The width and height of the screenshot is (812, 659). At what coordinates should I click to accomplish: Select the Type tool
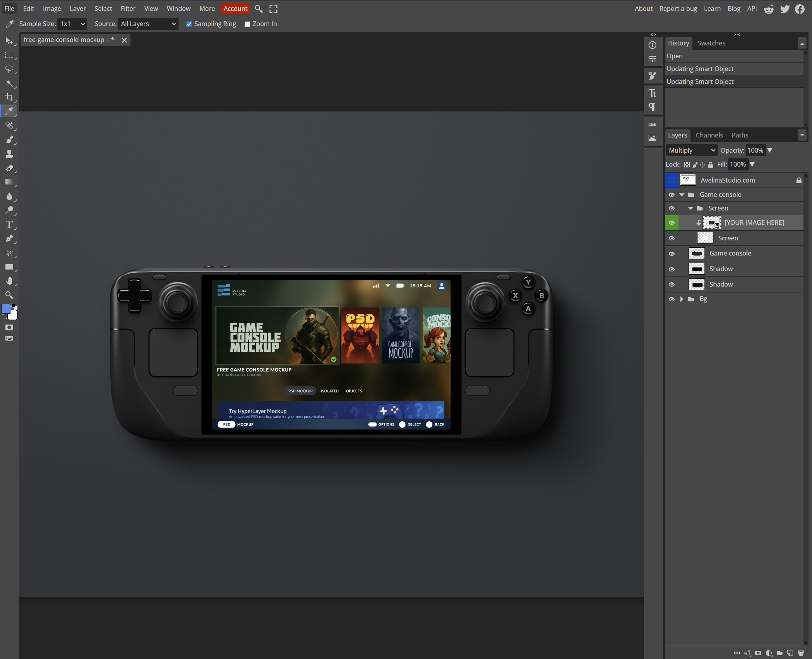pos(9,224)
